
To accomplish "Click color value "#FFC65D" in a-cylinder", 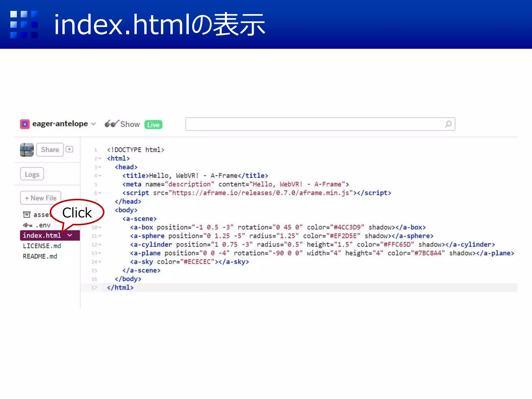I will click(397, 244).
